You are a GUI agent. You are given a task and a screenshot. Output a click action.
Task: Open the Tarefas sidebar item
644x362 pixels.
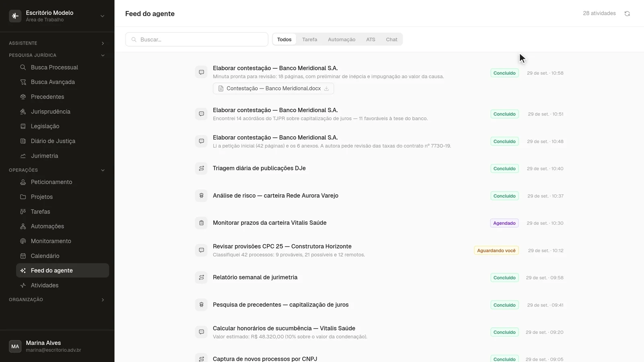coord(62,212)
